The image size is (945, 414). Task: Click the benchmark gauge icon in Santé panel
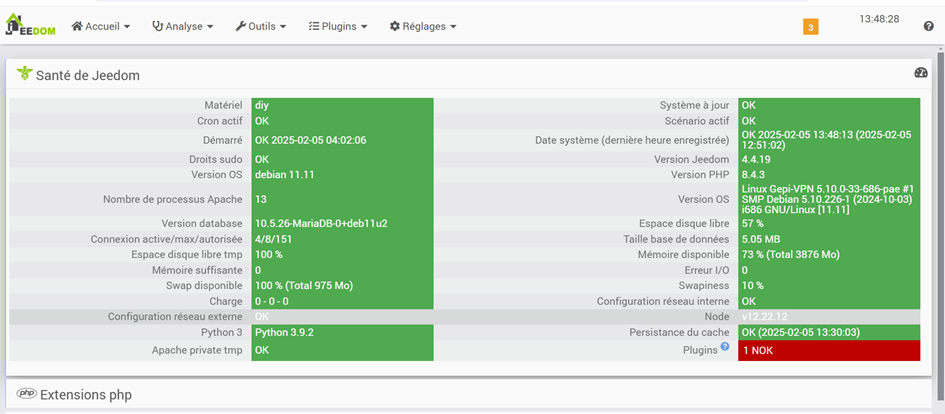[x=921, y=73]
